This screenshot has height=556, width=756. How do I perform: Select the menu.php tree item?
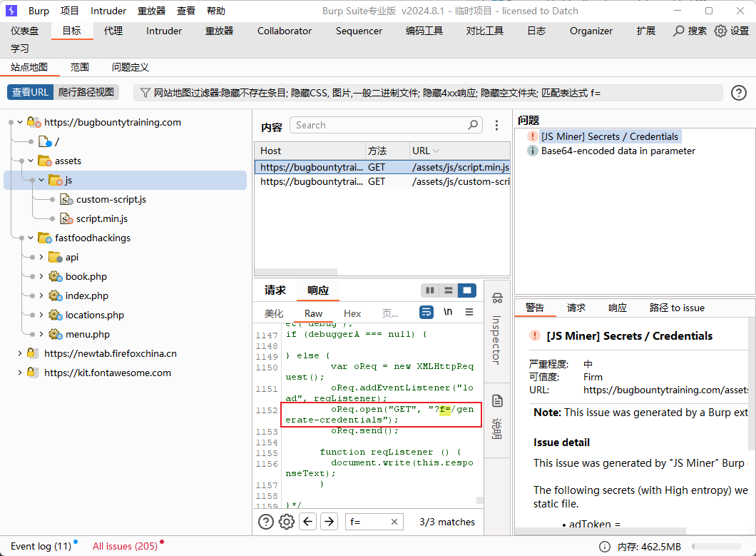(x=87, y=335)
